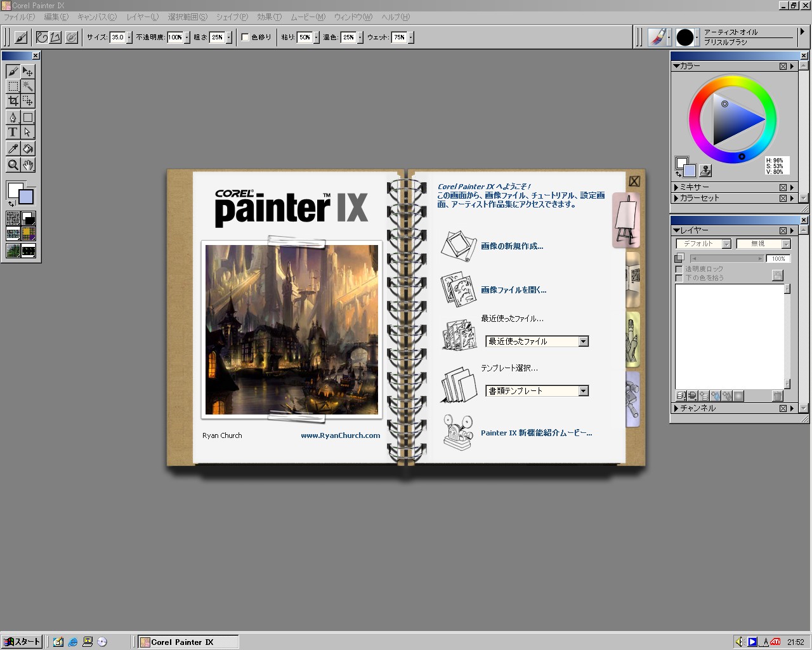Click the サイズ value field
The image size is (812, 650).
click(117, 37)
